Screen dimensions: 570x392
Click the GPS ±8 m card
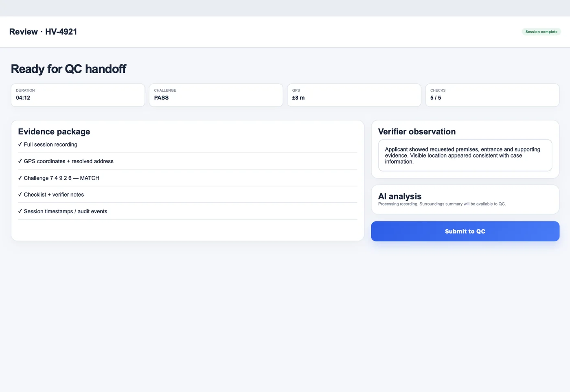pyautogui.click(x=354, y=95)
